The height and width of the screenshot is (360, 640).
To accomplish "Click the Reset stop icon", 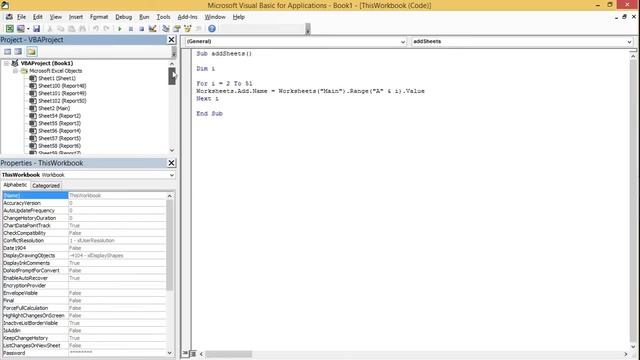I will pos(141,29).
